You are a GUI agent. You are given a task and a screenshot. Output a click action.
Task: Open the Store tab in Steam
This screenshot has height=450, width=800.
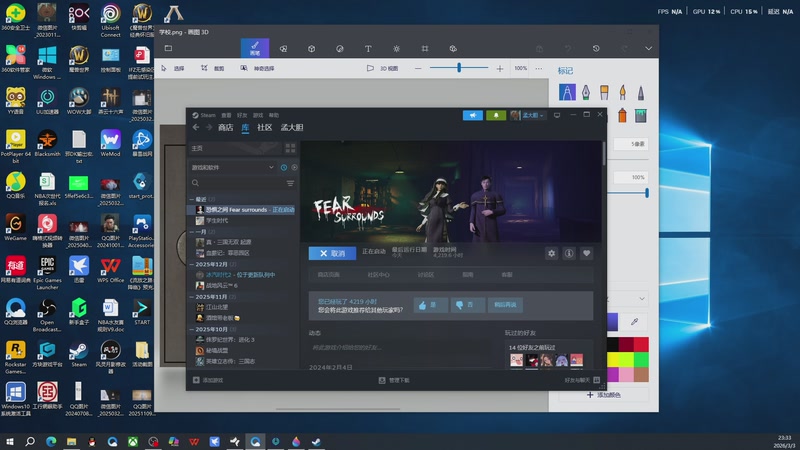tap(226, 128)
